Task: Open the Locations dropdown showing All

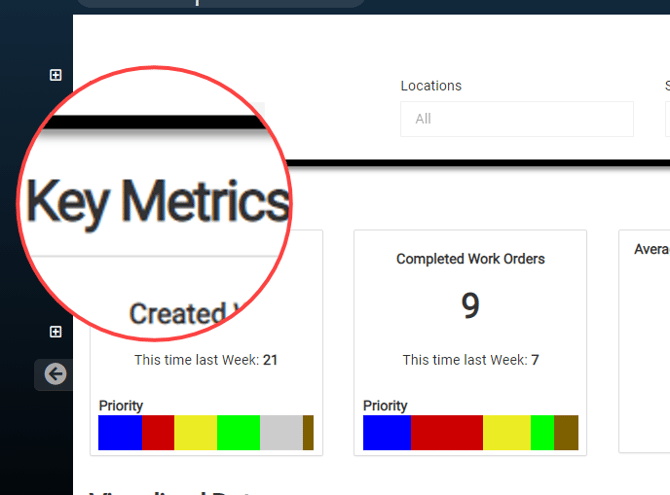Action: click(x=516, y=119)
